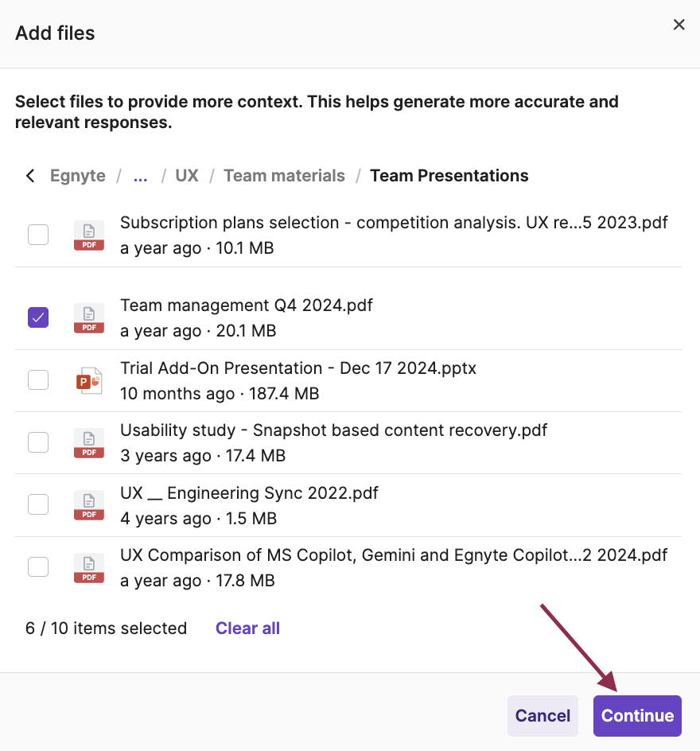Click the back arrow beside Egnyte breadcrumb
This screenshot has width=700, height=751.
[29, 176]
